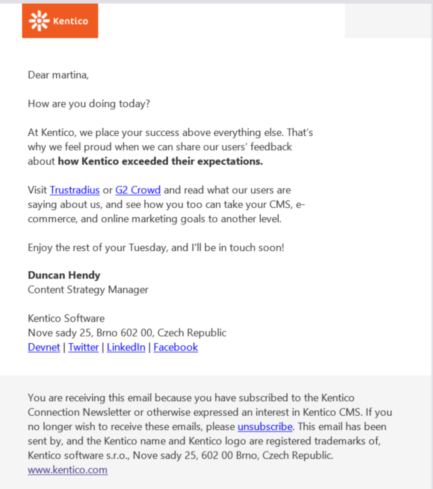Click the Nove sady 25 Brno address line

pyautogui.click(x=127, y=333)
